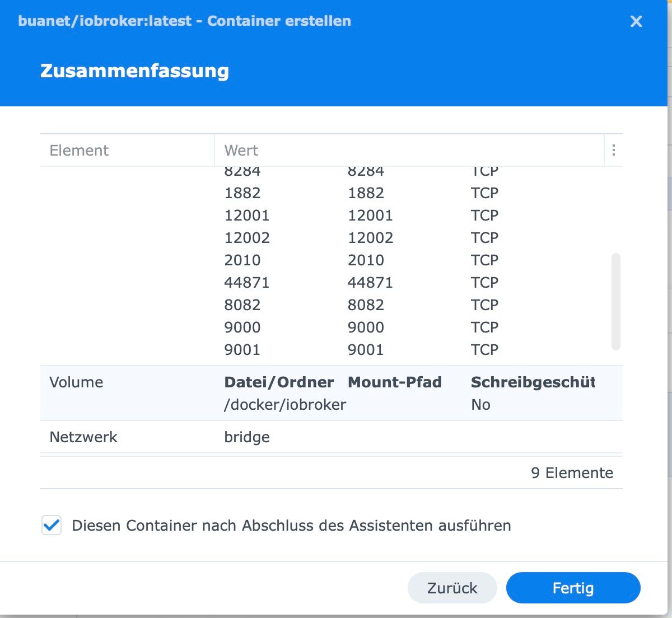Click port 9000 row
Image resolution: width=672 pixels, height=618 pixels.
coord(242,327)
